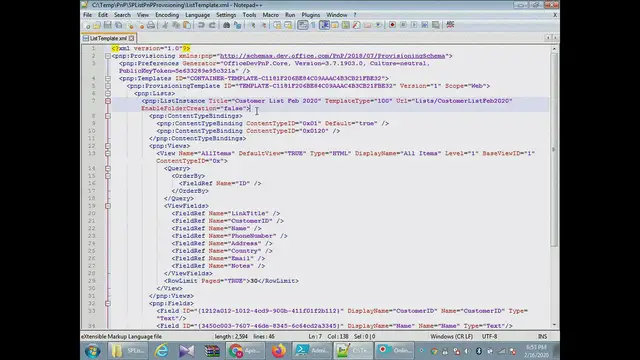Click in the EnableFolderCreation attribute text
640x360 pixels.
(x=180, y=109)
